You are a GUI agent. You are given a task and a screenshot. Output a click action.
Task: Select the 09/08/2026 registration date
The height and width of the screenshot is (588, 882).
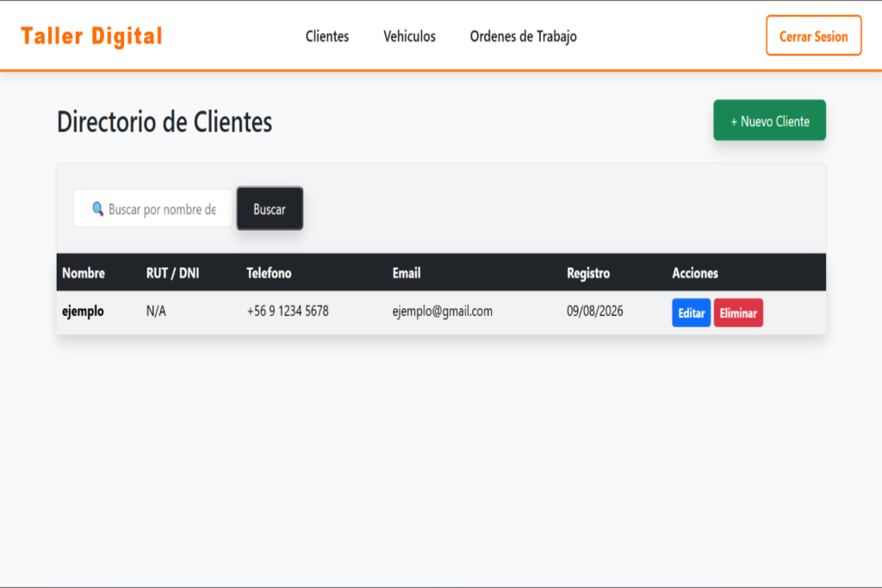pyautogui.click(x=594, y=311)
